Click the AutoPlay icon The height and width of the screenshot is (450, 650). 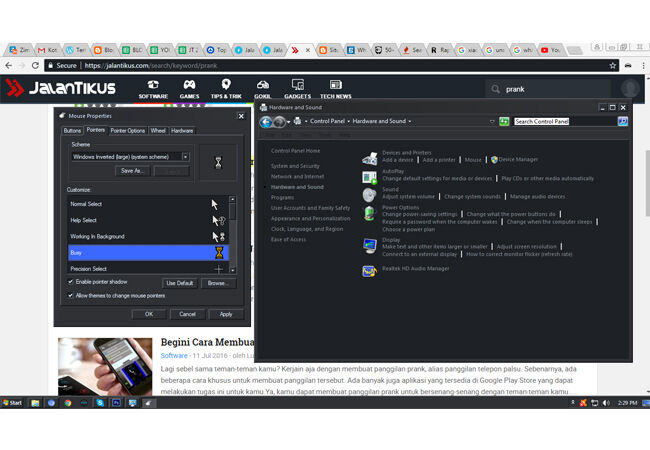tap(369, 177)
